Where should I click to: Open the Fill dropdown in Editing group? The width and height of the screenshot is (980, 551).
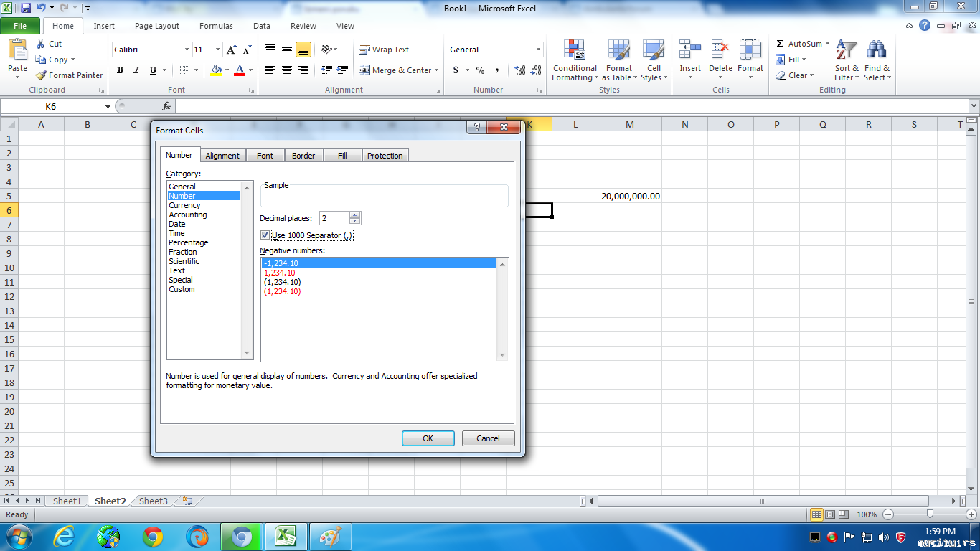791,60
